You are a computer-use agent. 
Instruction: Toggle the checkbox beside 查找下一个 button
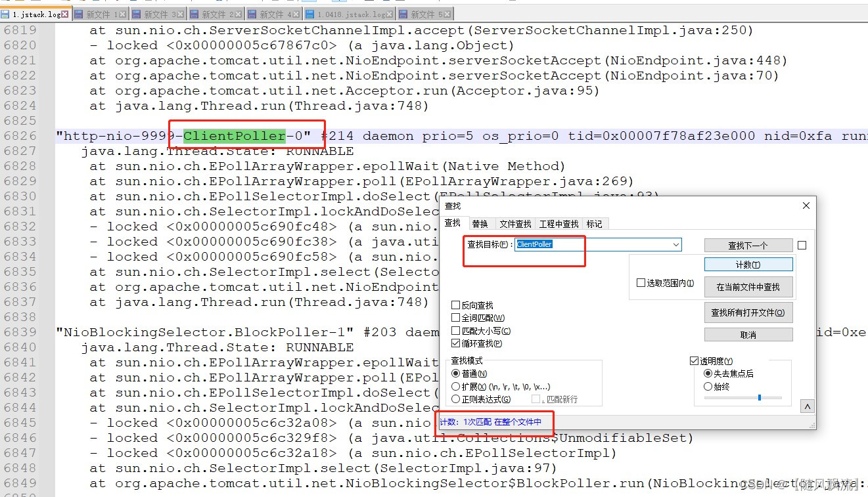coord(802,246)
